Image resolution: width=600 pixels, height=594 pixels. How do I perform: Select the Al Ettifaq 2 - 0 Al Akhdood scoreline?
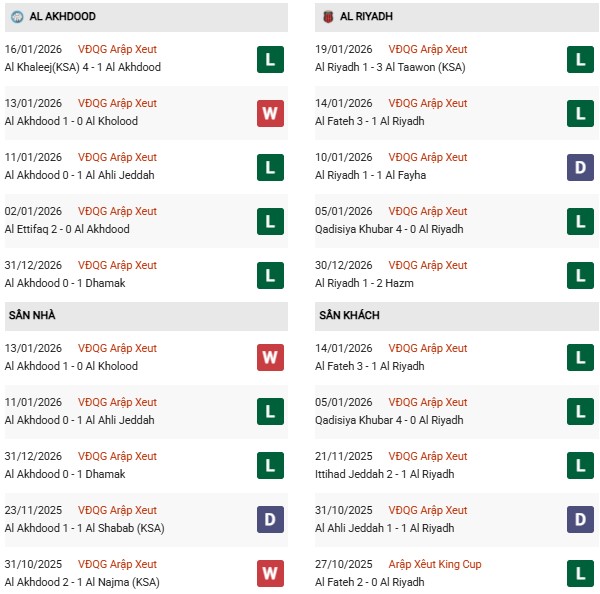click(67, 230)
